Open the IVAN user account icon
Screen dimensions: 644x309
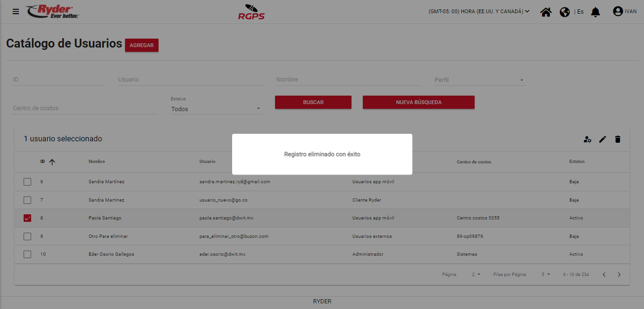pyautogui.click(x=618, y=11)
